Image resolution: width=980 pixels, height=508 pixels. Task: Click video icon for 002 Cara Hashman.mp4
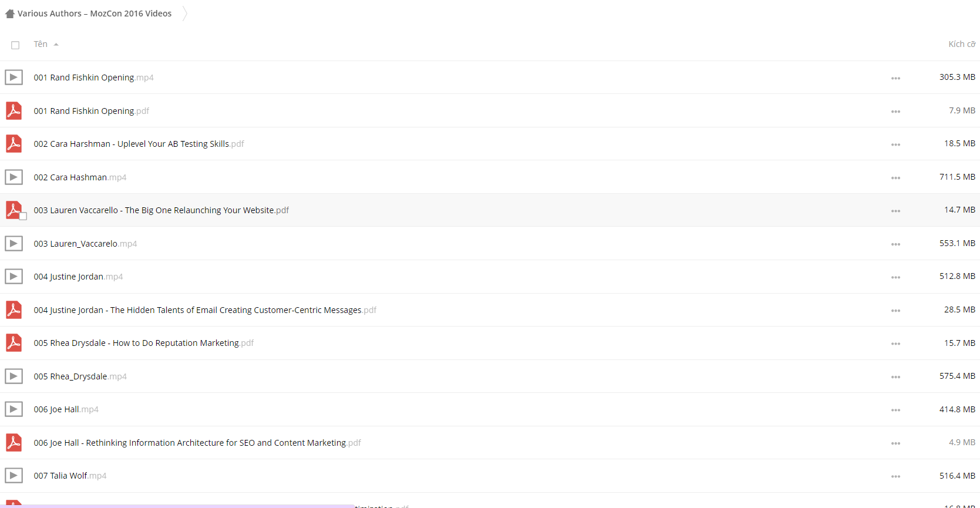[14, 177]
